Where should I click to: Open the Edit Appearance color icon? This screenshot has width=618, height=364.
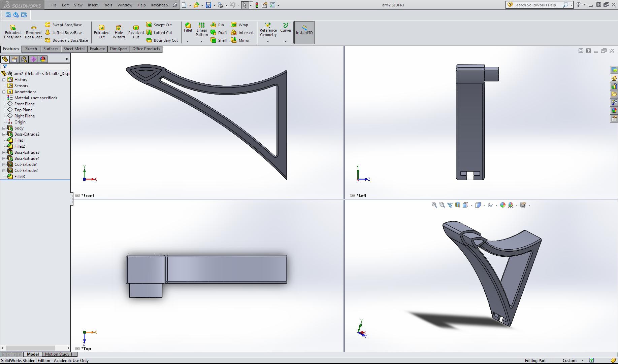pyautogui.click(x=503, y=205)
